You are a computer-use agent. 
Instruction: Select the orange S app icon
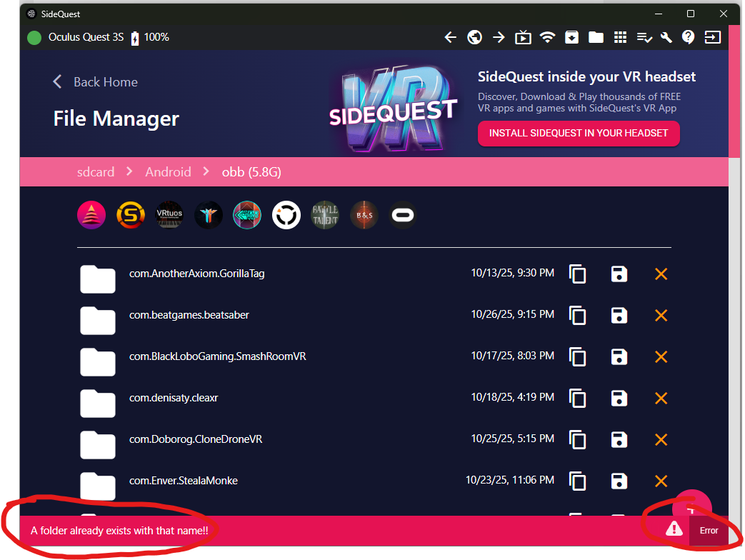(131, 215)
